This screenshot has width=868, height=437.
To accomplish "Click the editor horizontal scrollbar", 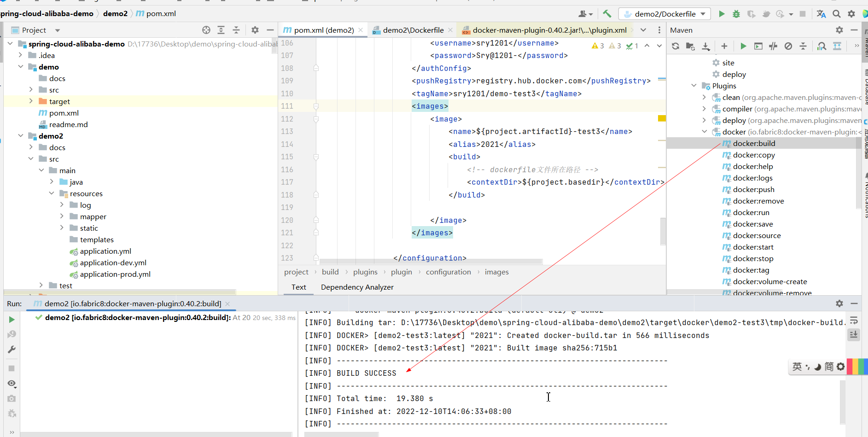I will pos(431,262).
